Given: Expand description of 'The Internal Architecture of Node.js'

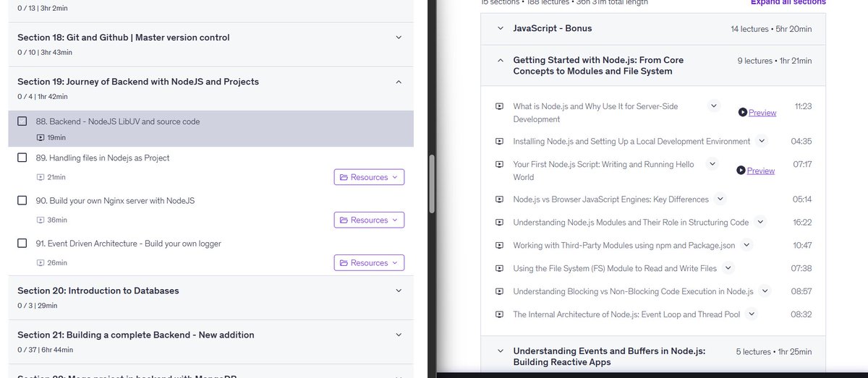Looking at the screenshot, I should pyautogui.click(x=752, y=314).
